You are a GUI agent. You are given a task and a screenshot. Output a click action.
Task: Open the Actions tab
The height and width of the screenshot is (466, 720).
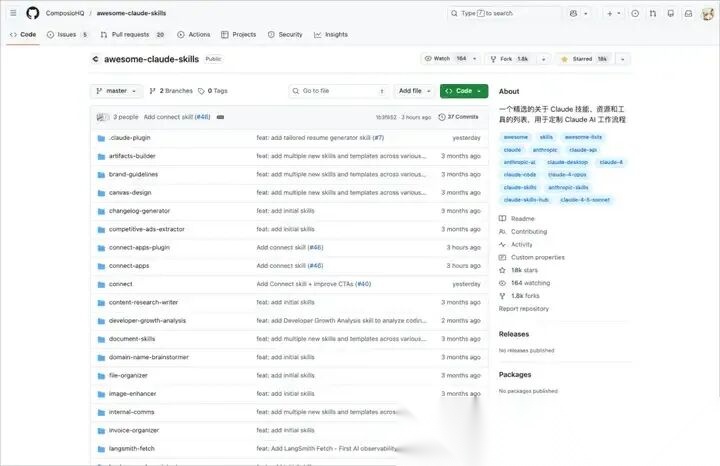[194, 34]
